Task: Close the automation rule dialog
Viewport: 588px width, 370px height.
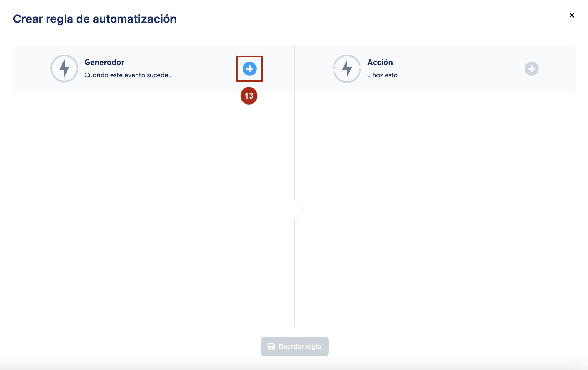Action: [572, 15]
